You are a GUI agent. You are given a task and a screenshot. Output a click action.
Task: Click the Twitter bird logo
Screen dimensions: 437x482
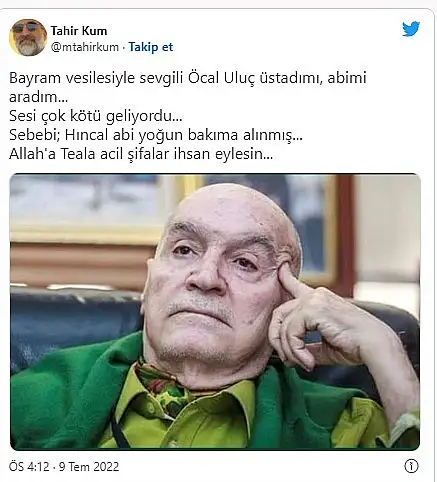click(x=411, y=29)
